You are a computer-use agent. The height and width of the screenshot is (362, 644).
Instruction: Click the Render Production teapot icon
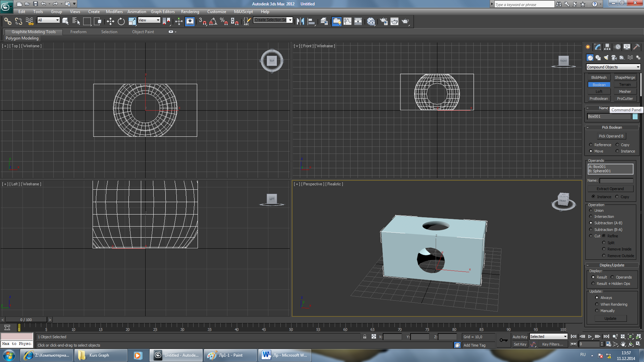click(406, 21)
